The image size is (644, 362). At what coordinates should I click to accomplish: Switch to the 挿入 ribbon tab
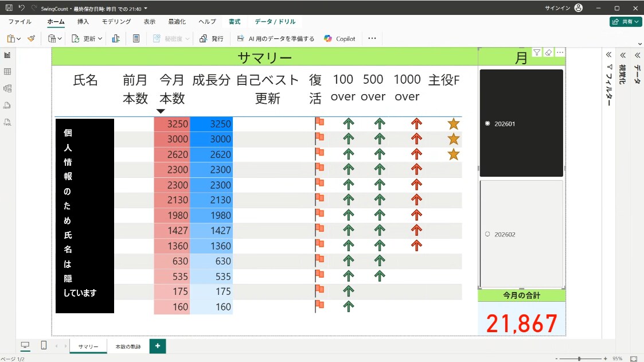point(83,22)
